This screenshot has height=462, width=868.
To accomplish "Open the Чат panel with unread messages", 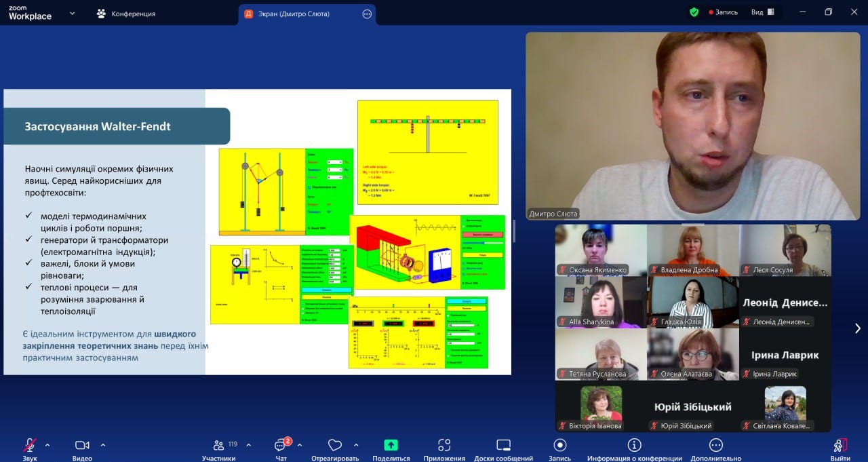I will coord(281,446).
